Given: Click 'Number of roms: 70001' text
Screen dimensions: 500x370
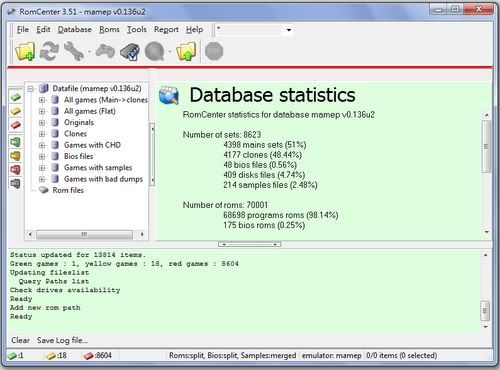Looking at the screenshot, I should (225, 205).
